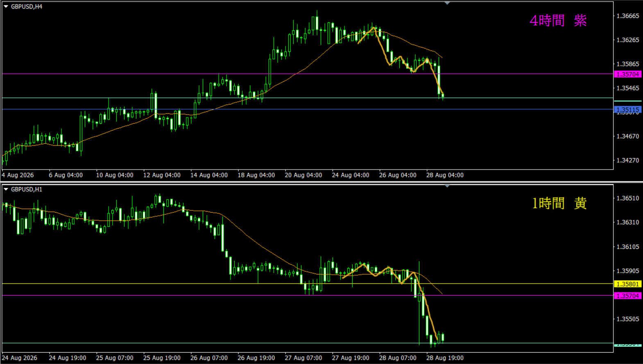Click the 28 Aug 04:00 time label

pyautogui.click(x=445, y=175)
